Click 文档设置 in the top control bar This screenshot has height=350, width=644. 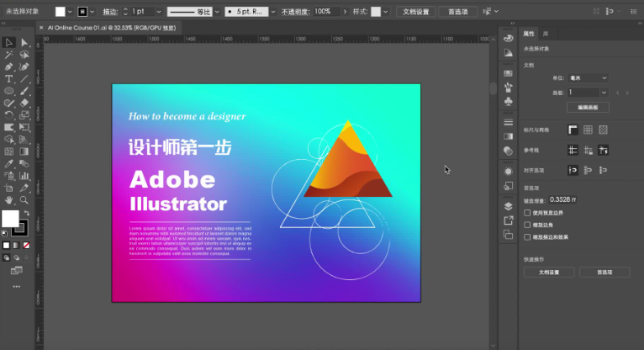(415, 12)
